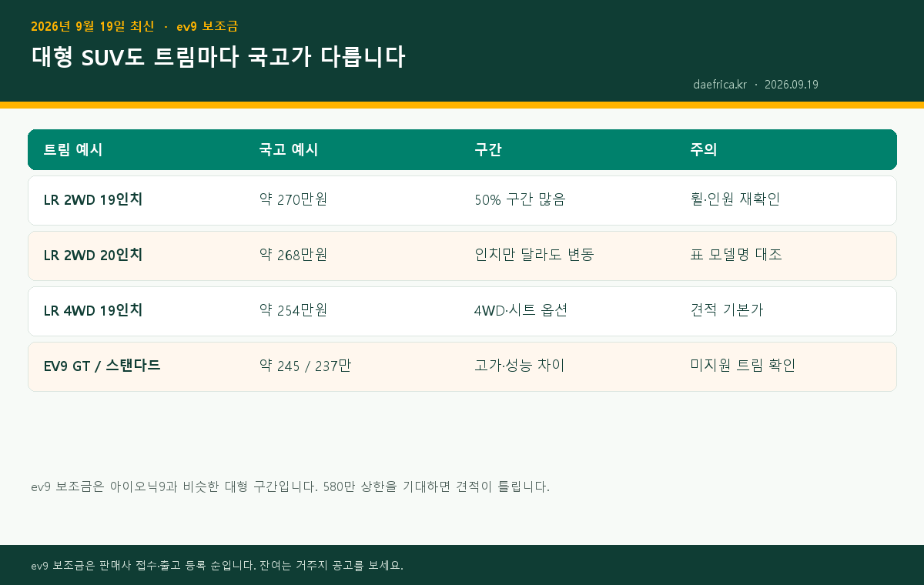Click the '약 268만원' subsidy value
Viewport: 924px width, 585px height.
pos(293,255)
